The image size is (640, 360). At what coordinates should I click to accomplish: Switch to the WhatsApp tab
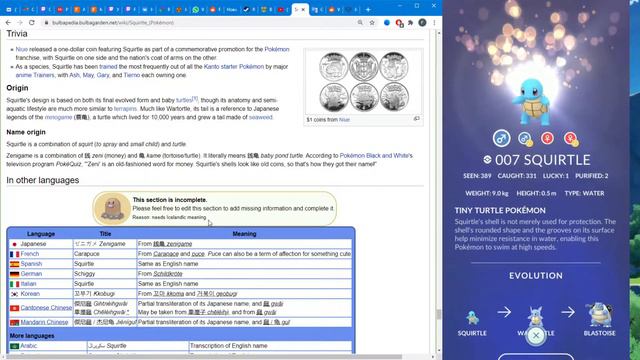click(198, 9)
